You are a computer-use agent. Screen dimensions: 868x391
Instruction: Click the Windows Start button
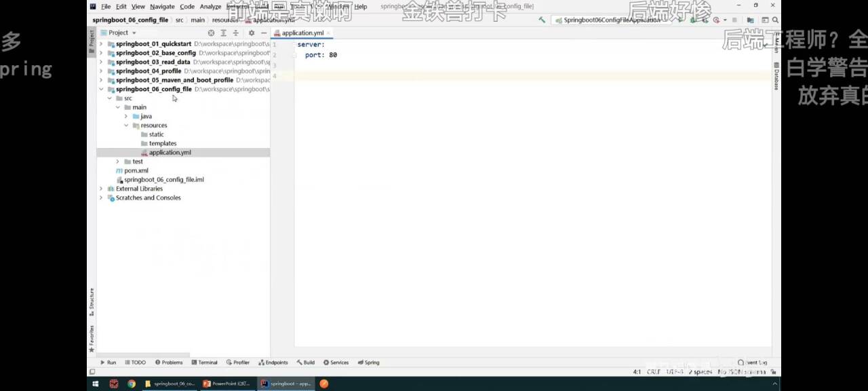click(96, 384)
